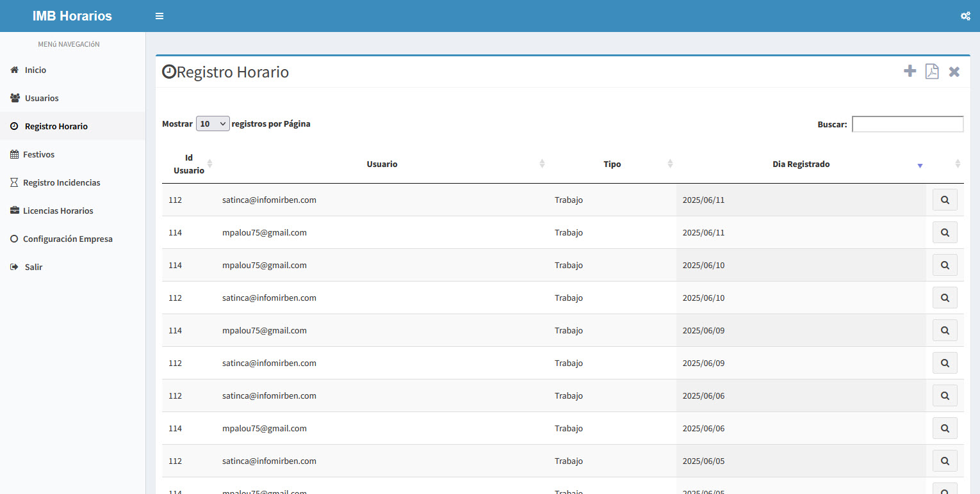The width and height of the screenshot is (980, 494).
Task: Click the hourglass icon for Registro Incidencias
Action: [14, 182]
